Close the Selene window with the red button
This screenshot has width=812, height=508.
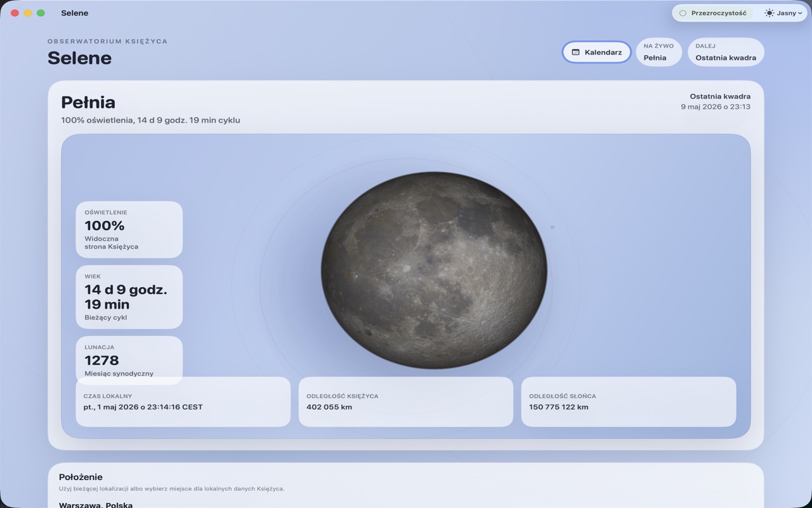tap(15, 13)
